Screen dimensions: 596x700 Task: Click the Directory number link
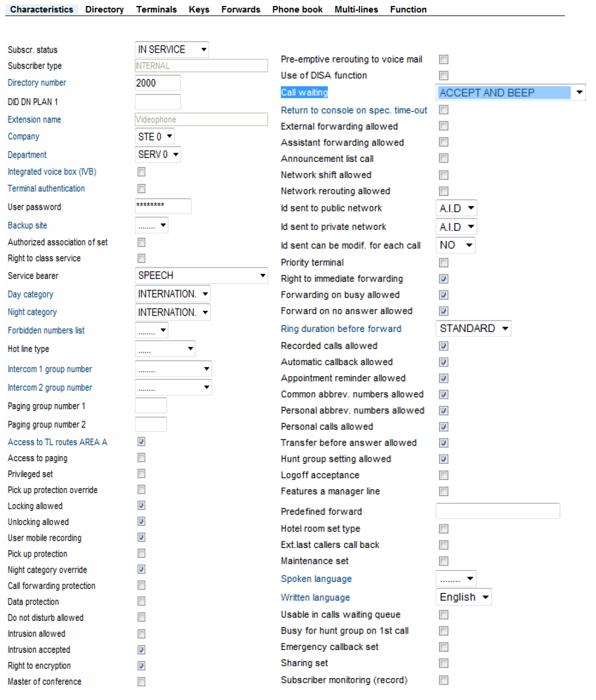[x=37, y=83]
